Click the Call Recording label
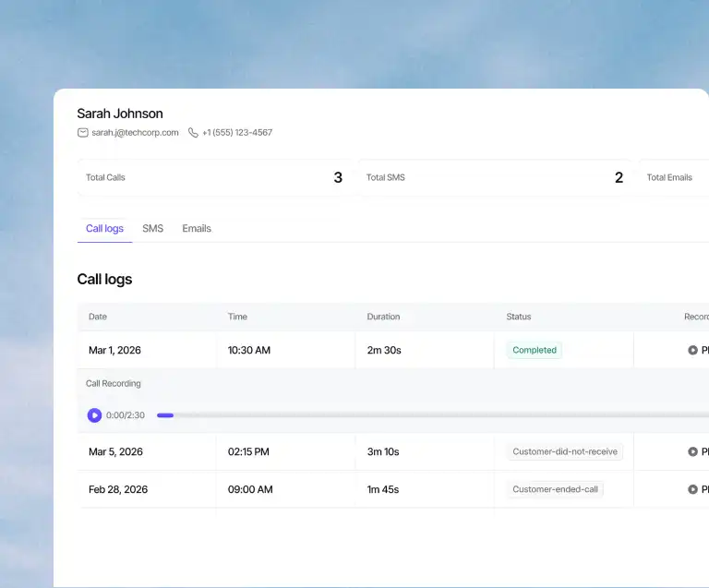 (113, 383)
